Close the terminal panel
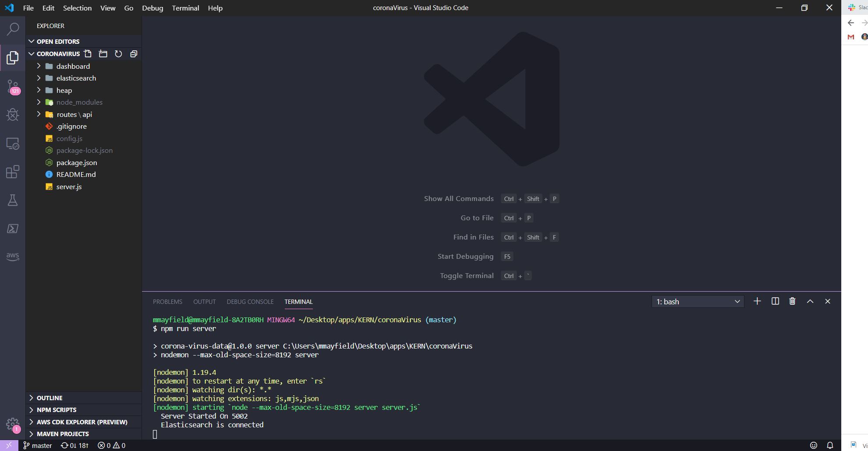 [828, 301]
